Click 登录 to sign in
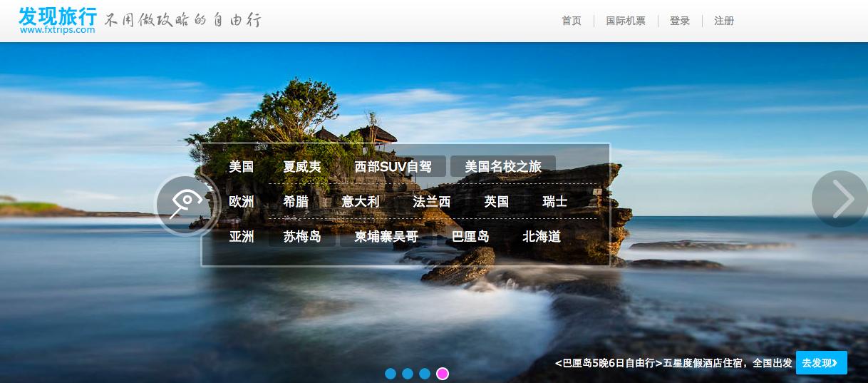868x383 pixels. [x=680, y=21]
